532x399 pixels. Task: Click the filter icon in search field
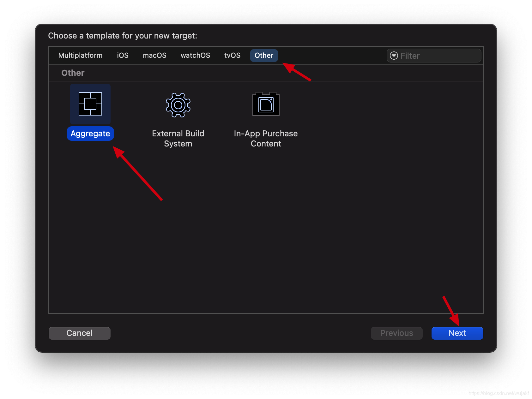point(394,56)
